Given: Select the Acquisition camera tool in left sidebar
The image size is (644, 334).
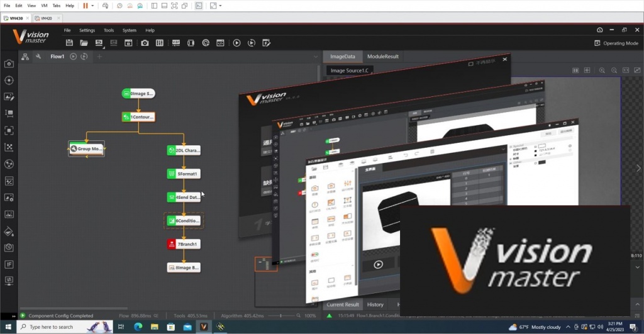Looking at the screenshot, I should click(x=9, y=64).
